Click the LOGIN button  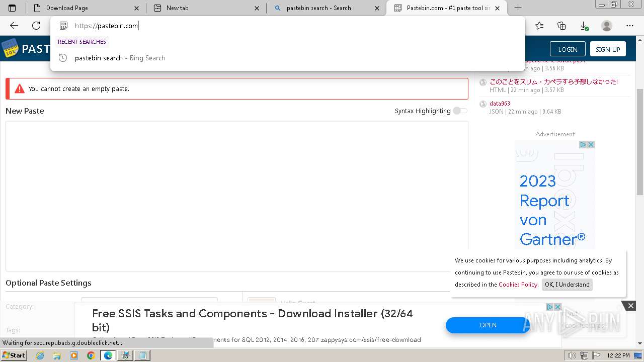pyautogui.click(x=568, y=49)
